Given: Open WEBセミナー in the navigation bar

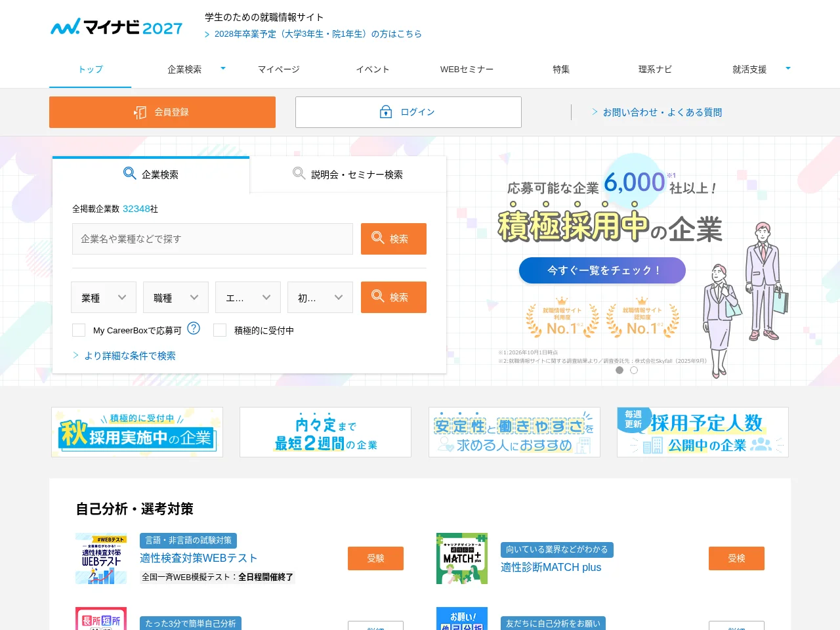Looking at the screenshot, I should click(x=467, y=69).
